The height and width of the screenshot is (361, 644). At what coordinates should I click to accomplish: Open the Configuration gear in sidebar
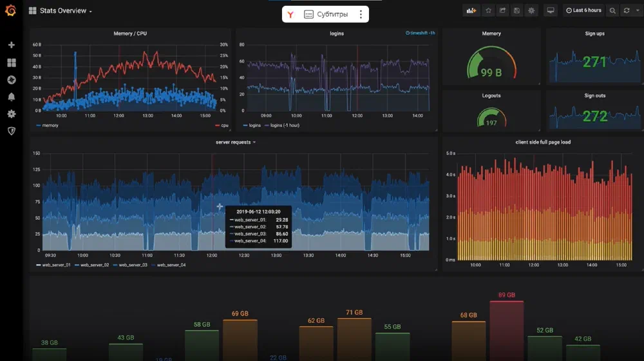pos(12,114)
